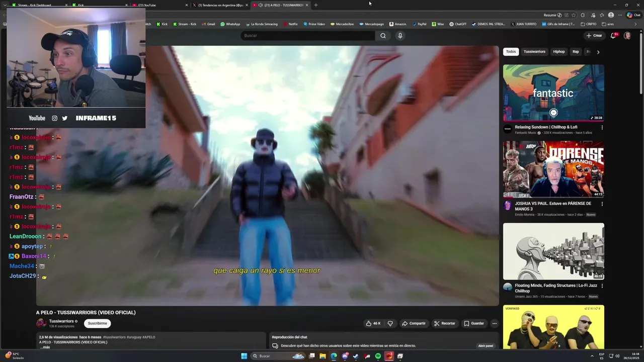Open Steam from the taskbar
This screenshot has height=362, width=644.
click(x=356, y=356)
